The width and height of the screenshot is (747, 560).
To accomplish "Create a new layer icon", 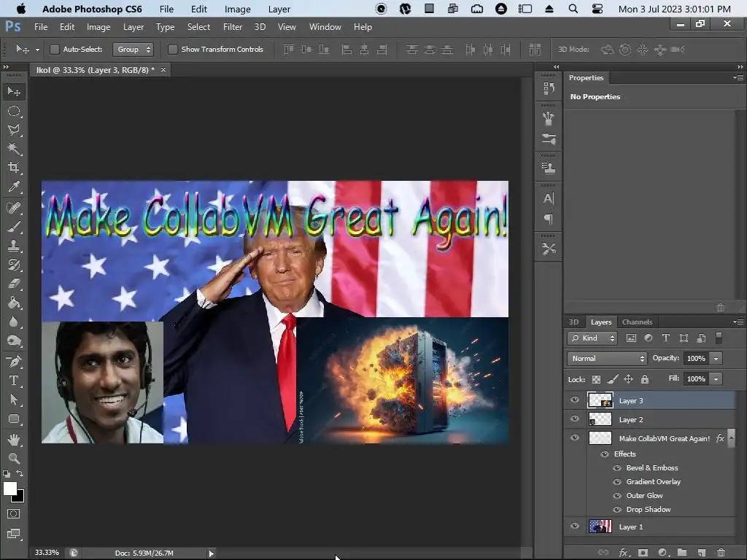I will 701,553.
